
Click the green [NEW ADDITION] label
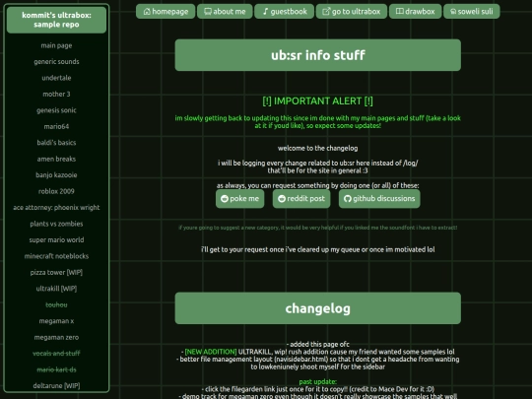(x=211, y=352)
